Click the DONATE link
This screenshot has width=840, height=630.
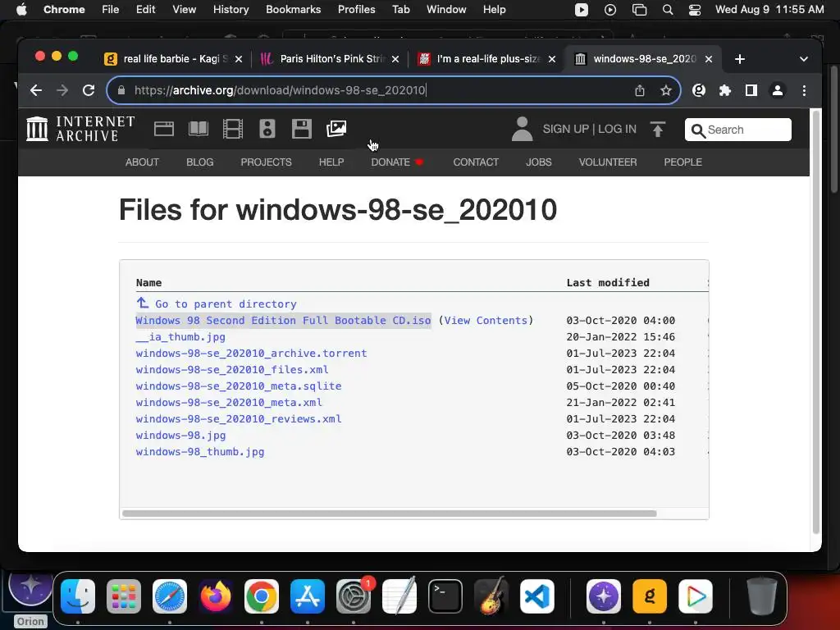tap(397, 162)
